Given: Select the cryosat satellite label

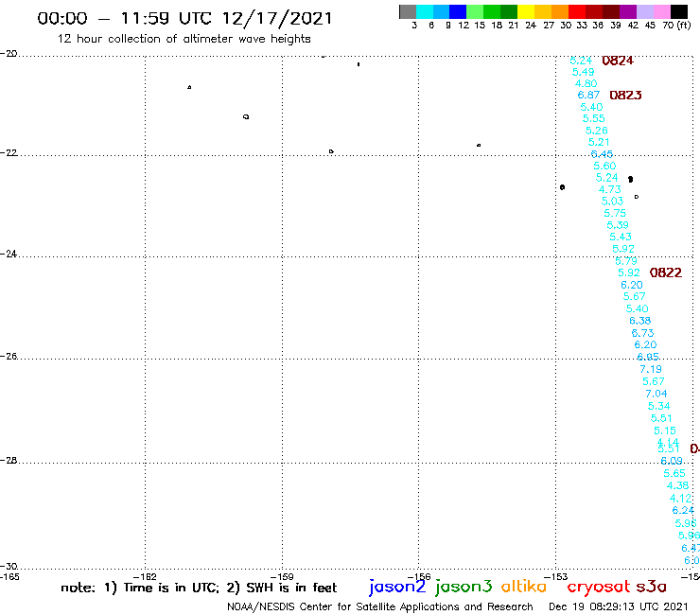Looking at the screenshot, I should pos(598,586).
